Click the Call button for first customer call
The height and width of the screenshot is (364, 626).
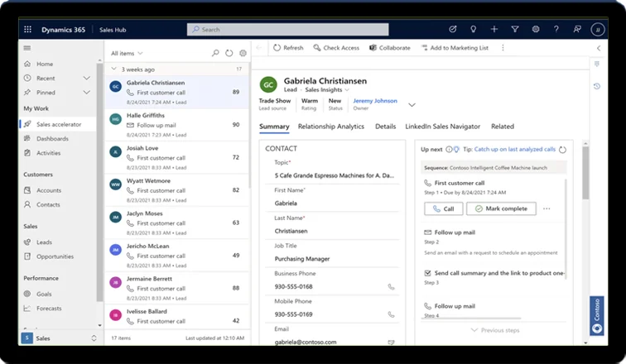[444, 208]
